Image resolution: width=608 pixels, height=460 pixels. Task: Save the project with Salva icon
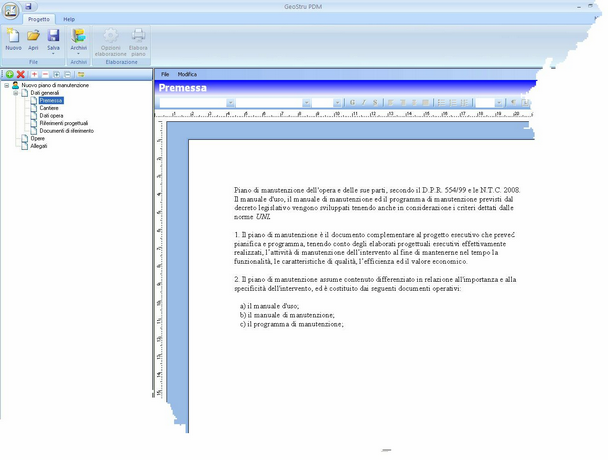click(x=53, y=36)
